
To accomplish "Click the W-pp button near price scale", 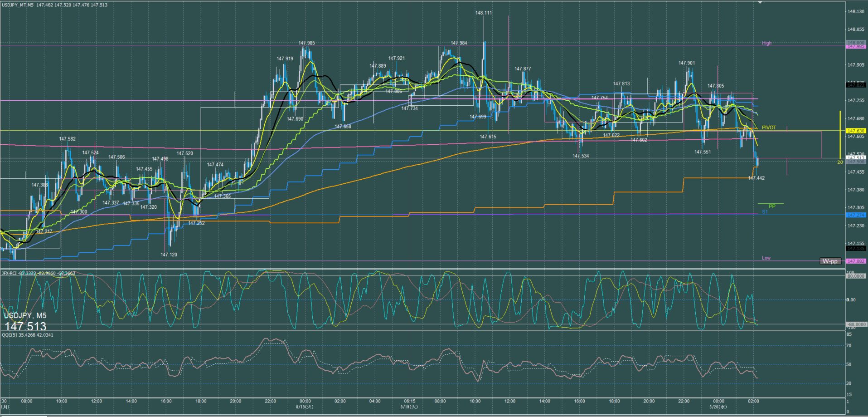I will 830,261.
